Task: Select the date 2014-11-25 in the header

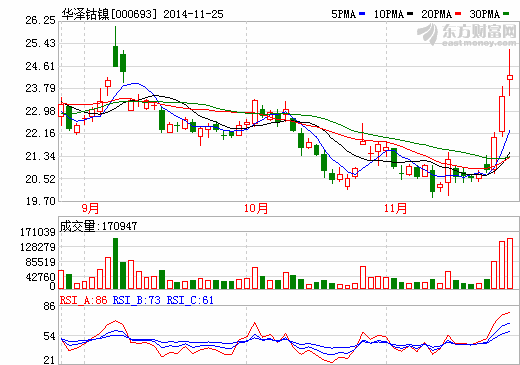Action: (x=193, y=14)
